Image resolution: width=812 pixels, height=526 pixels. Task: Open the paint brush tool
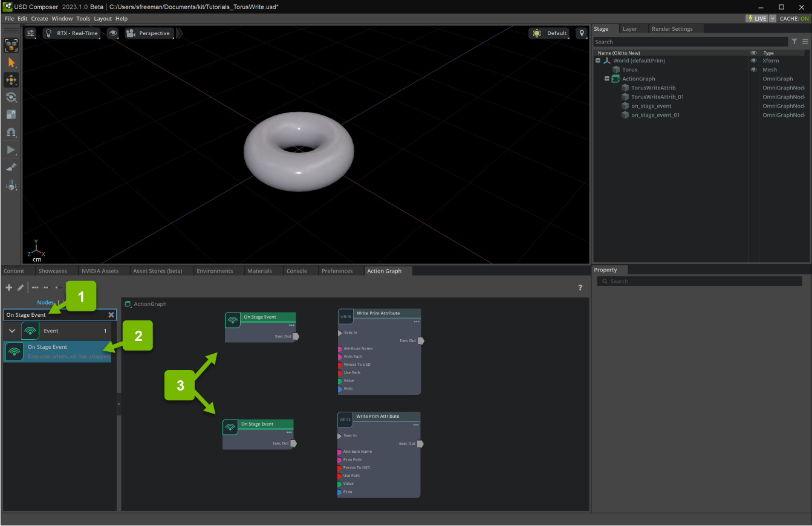pyautogui.click(x=11, y=167)
